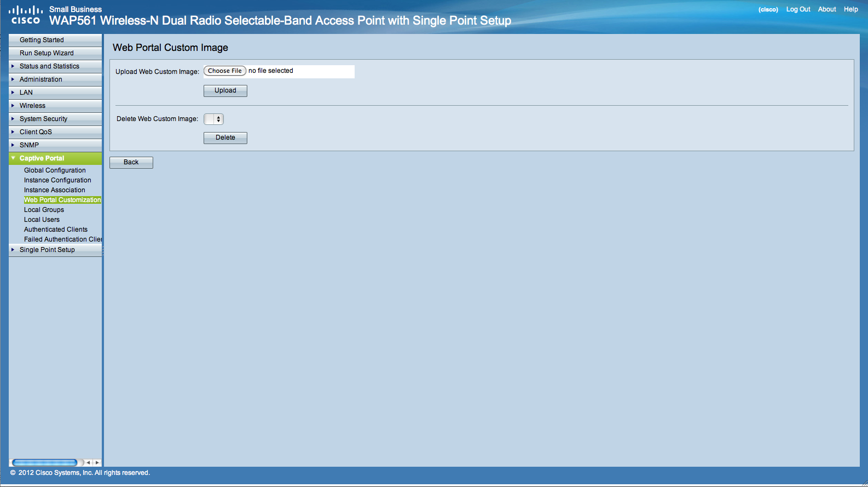Open Local Groups page
868x487 pixels.
(x=44, y=210)
